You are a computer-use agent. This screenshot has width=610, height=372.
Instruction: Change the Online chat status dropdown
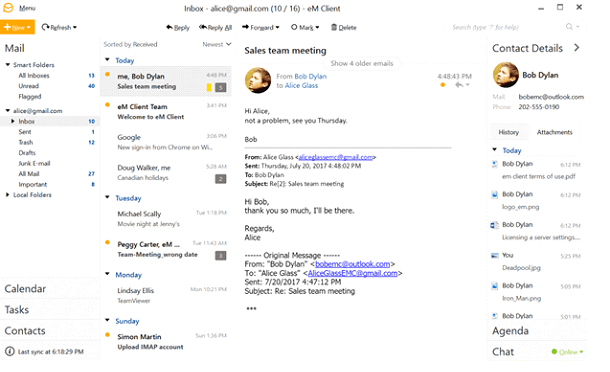pos(568,352)
